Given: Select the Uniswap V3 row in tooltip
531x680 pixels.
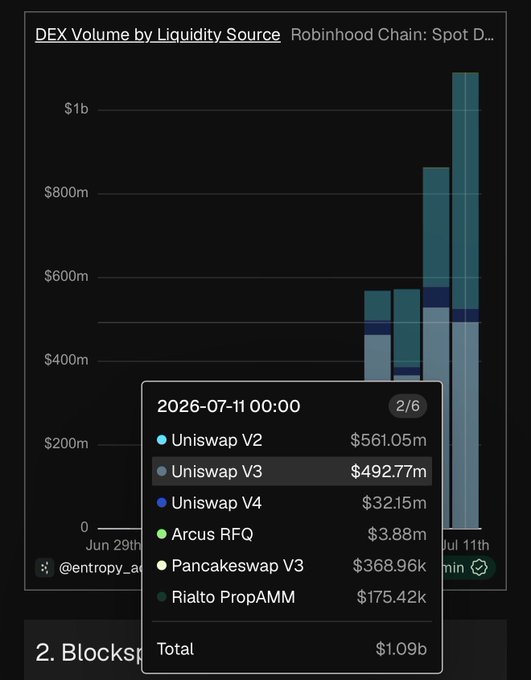Looking at the screenshot, I should [292, 471].
